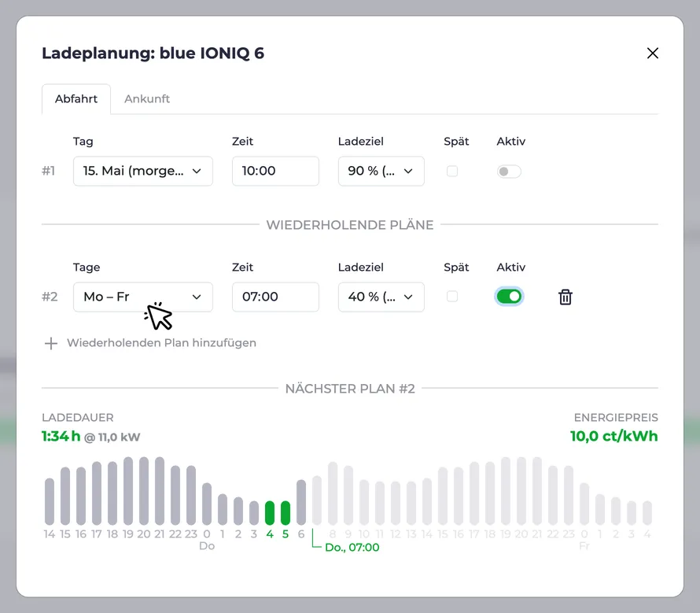Click the 1:34 h charging duration value
Viewport: 700px width, 613px height.
coord(61,436)
